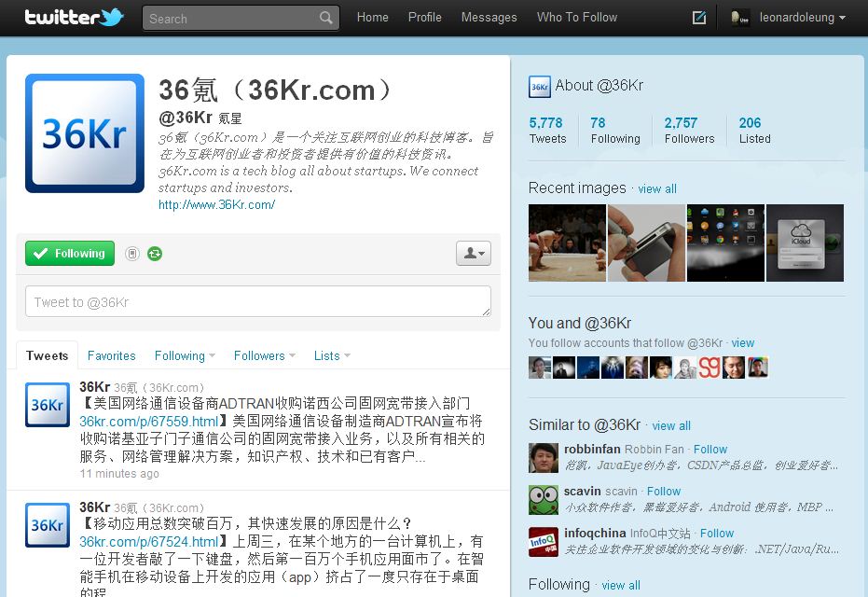Image resolution: width=868 pixels, height=597 pixels.
Task: Click view all beside the Following heading
Action: coord(621,586)
